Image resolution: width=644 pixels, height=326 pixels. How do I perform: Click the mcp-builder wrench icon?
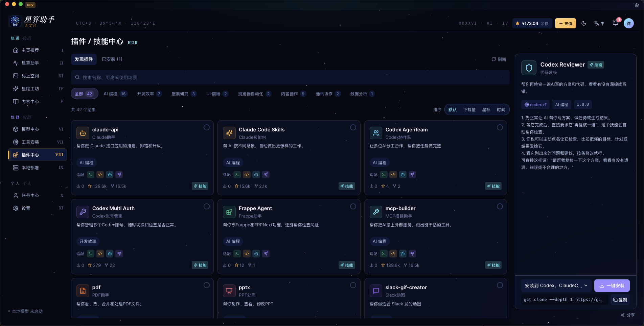376,212
